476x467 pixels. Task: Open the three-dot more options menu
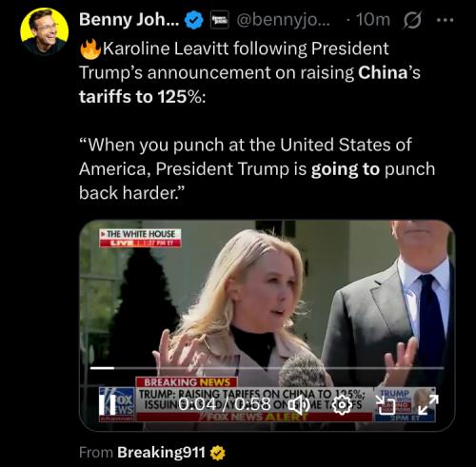445,20
